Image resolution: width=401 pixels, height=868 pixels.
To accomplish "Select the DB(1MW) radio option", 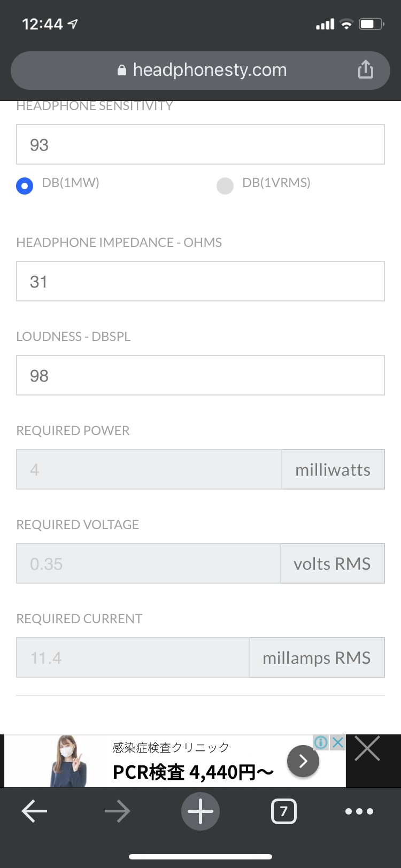I will (25, 185).
